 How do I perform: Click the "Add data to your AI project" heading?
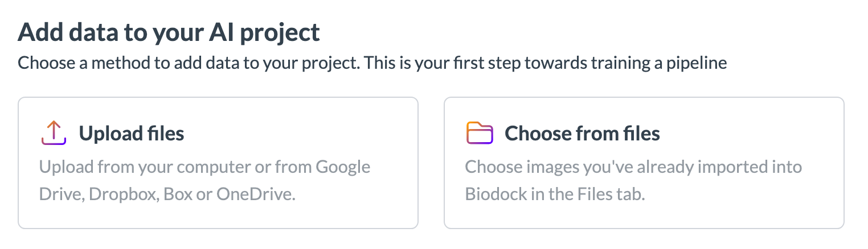tap(169, 34)
